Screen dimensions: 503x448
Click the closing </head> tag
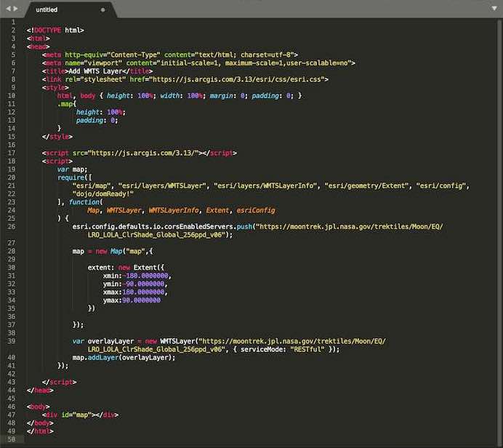pyautogui.click(x=40, y=391)
